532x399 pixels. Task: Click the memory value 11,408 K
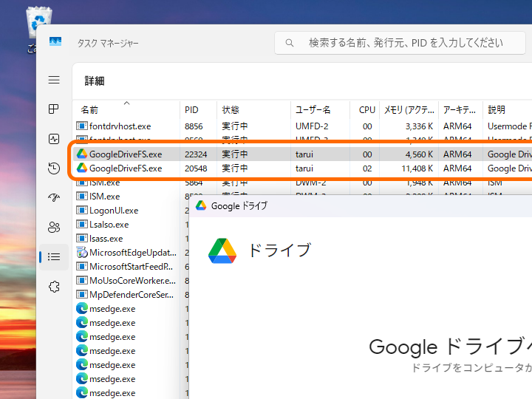417,168
